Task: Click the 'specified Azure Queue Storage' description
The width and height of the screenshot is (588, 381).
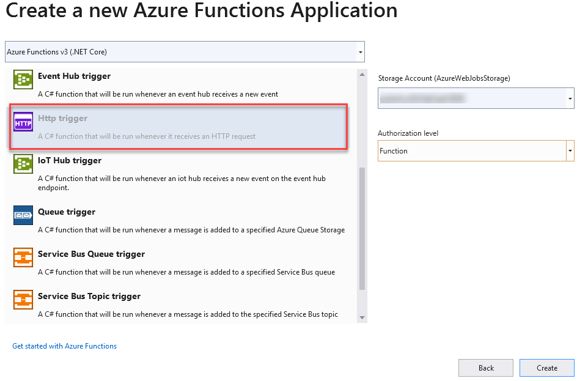Action: 191,230
